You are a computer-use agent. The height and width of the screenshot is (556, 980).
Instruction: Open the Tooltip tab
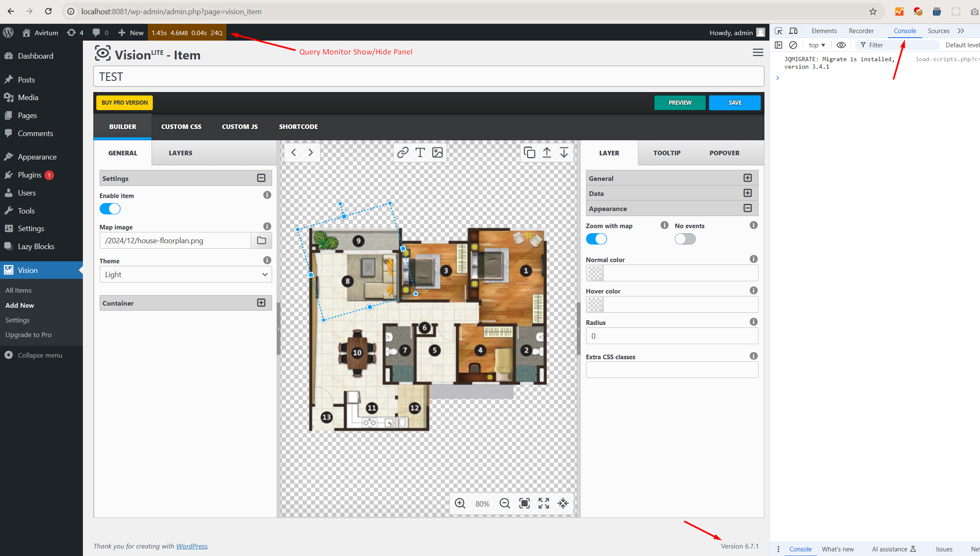[x=667, y=153]
